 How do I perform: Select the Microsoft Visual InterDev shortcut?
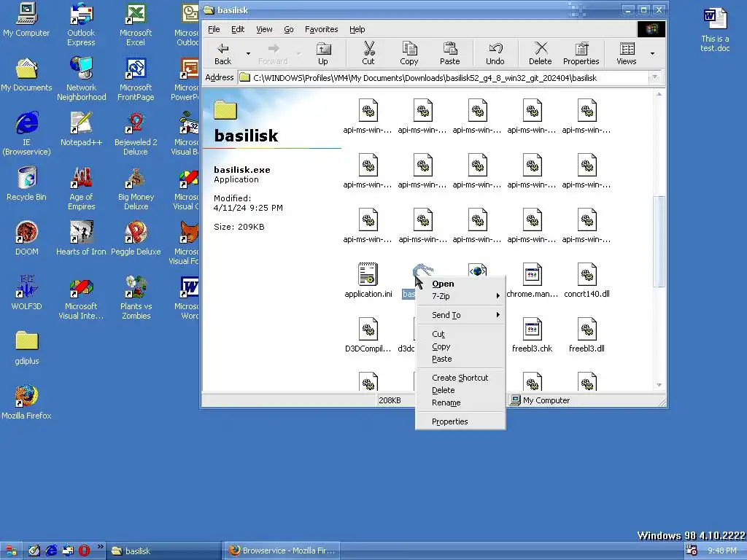pos(81,298)
